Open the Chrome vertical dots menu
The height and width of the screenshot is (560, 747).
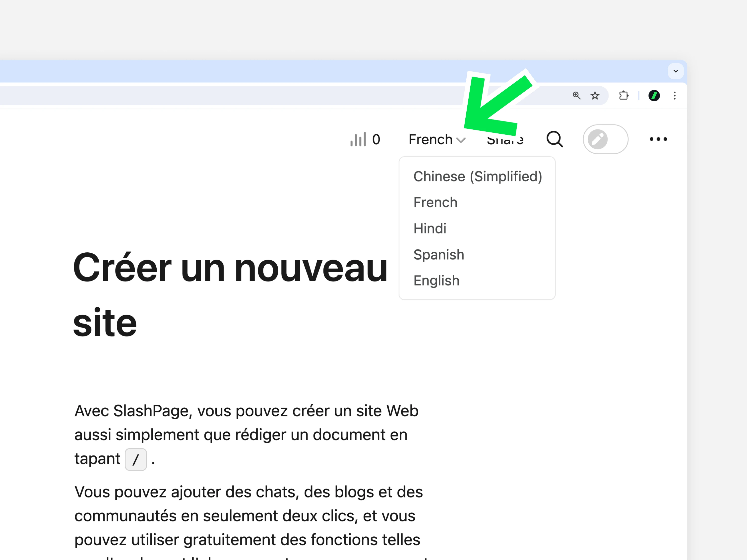[674, 96]
